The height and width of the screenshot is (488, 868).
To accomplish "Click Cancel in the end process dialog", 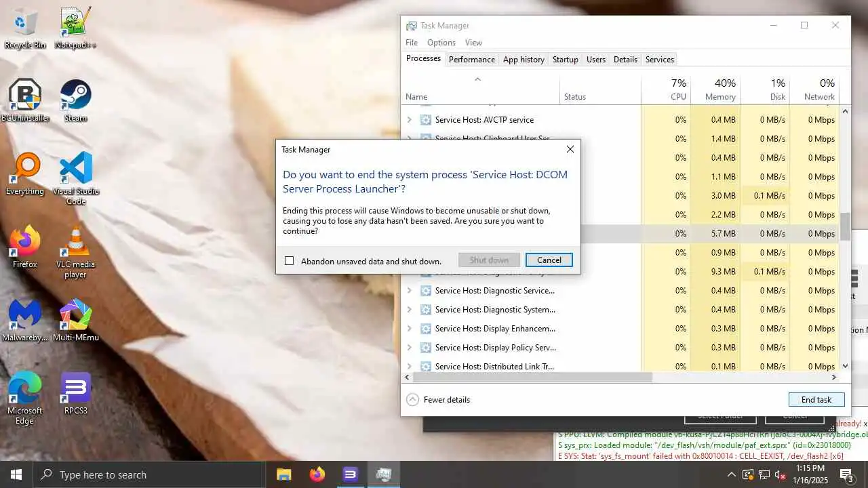I will [549, 260].
